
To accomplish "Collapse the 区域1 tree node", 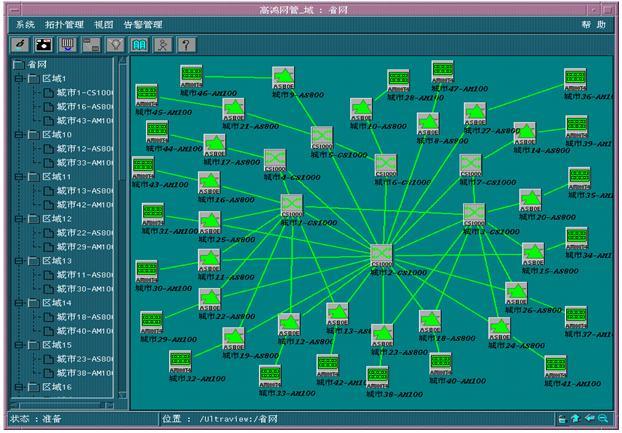I will point(18,78).
